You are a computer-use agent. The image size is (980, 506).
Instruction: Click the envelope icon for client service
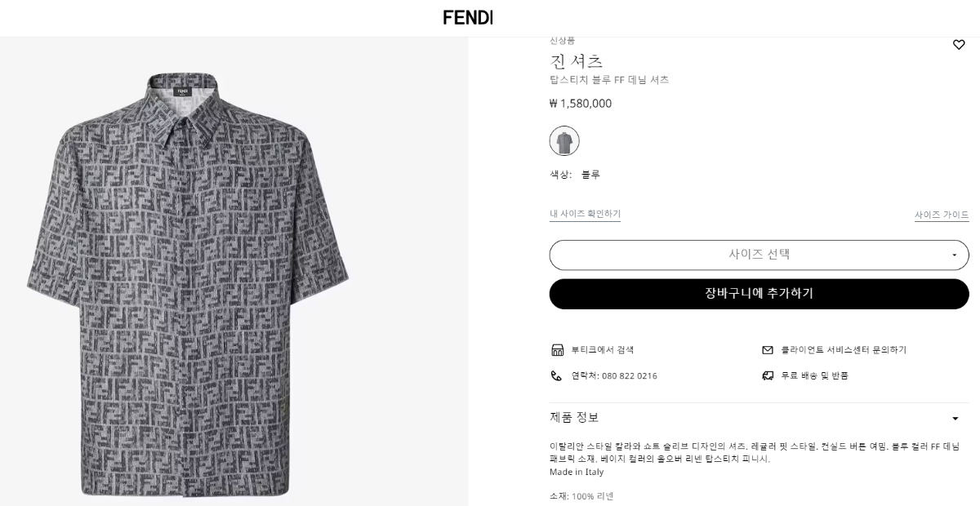point(767,350)
